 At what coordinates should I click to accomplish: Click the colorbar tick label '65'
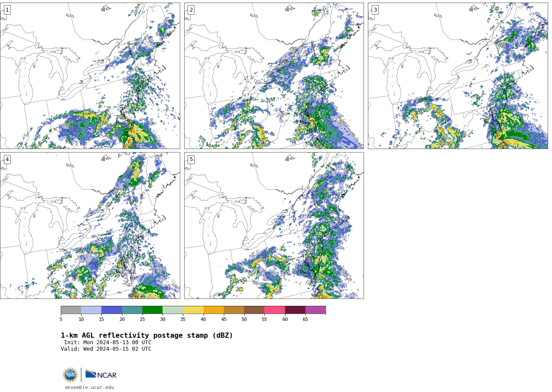coord(305,319)
